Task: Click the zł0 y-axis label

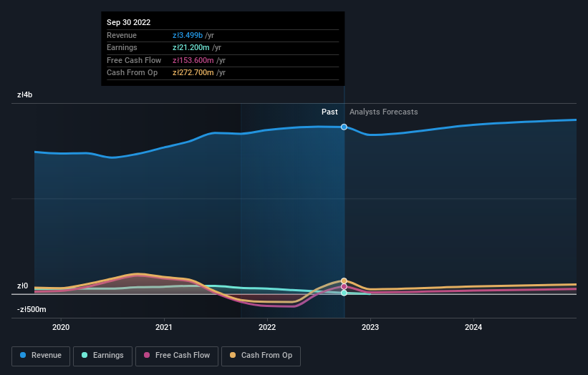Action: tap(22, 286)
